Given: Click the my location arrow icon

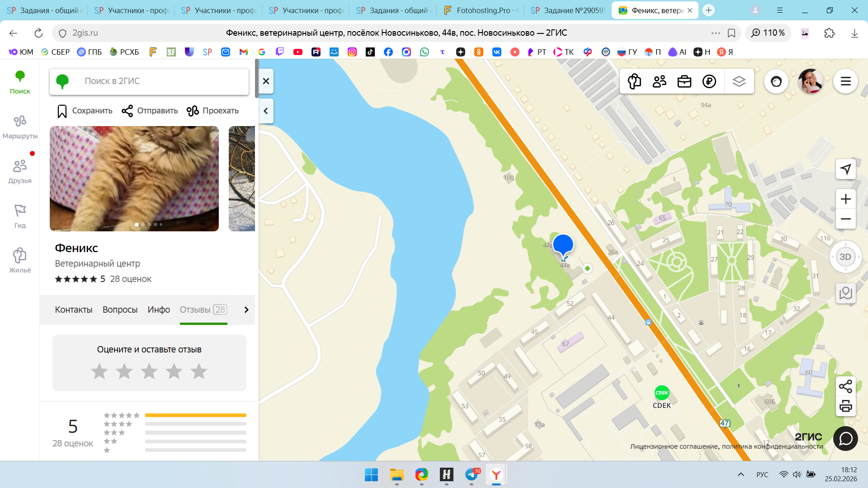Looking at the screenshot, I should click(845, 169).
